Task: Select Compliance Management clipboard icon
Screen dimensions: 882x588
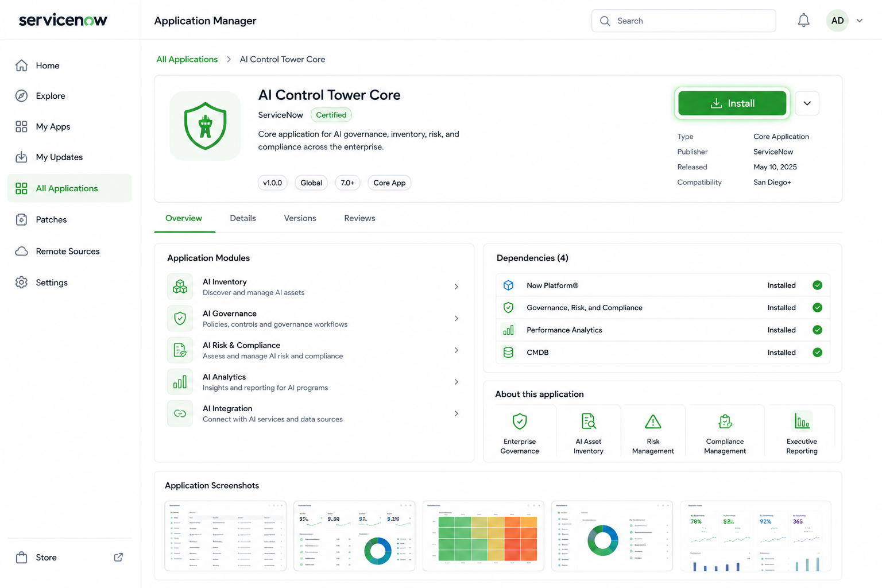Action: point(725,421)
